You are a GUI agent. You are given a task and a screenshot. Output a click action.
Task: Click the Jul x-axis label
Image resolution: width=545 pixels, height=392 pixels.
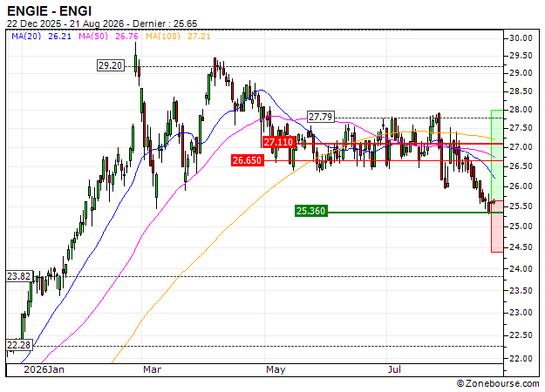click(394, 369)
